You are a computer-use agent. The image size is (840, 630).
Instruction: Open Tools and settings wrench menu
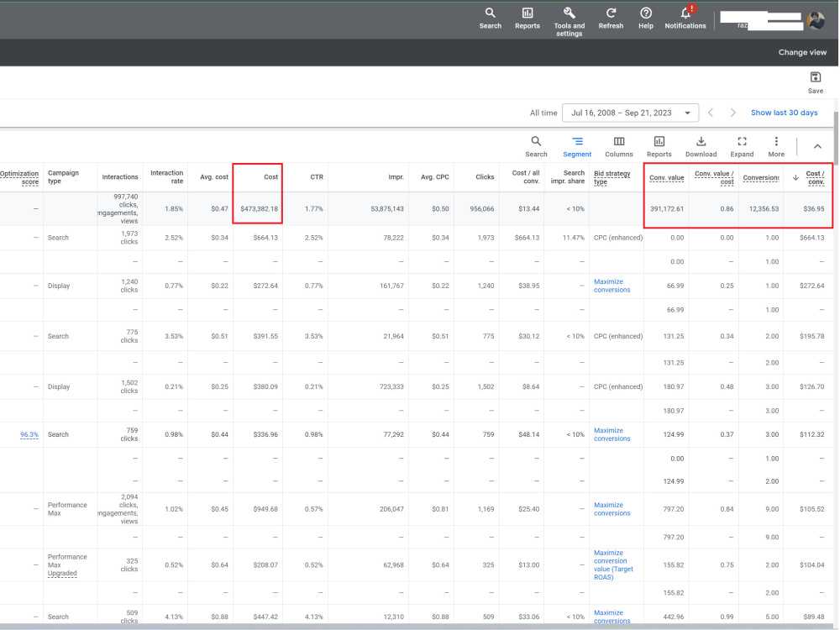click(569, 22)
